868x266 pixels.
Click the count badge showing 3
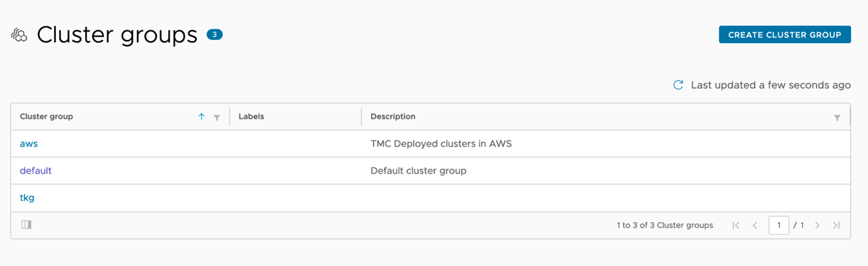click(x=214, y=35)
